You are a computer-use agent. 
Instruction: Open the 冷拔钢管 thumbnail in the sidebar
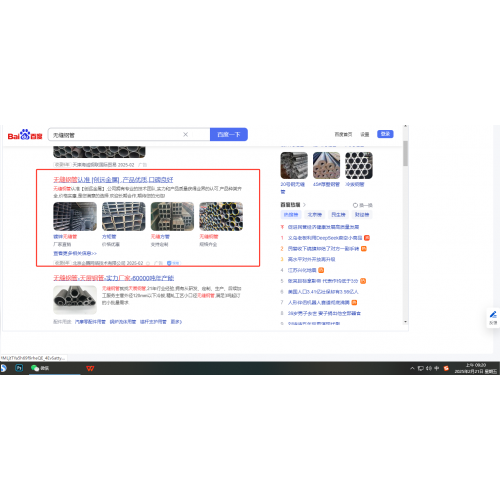(359, 165)
